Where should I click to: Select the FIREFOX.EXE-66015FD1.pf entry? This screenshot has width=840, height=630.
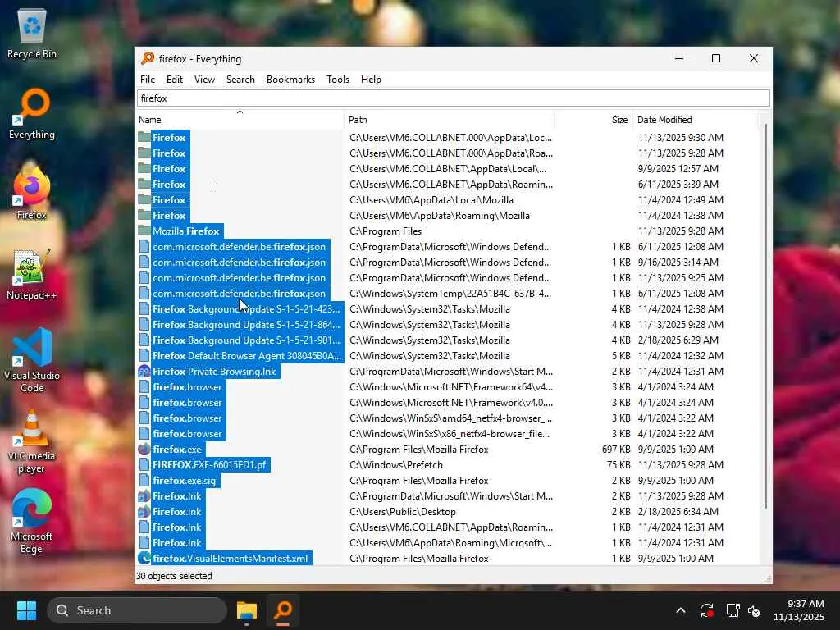click(209, 465)
